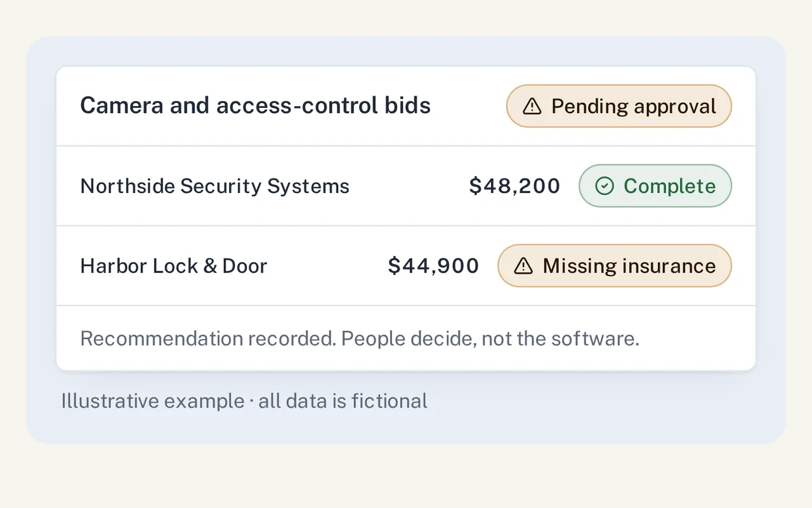Click the Camera and access-control bids heading
This screenshot has height=508, width=812.
coord(256,105)
